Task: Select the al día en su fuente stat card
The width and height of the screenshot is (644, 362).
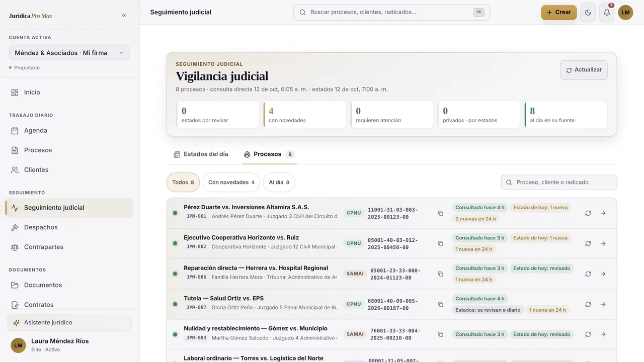Action: 566,115
